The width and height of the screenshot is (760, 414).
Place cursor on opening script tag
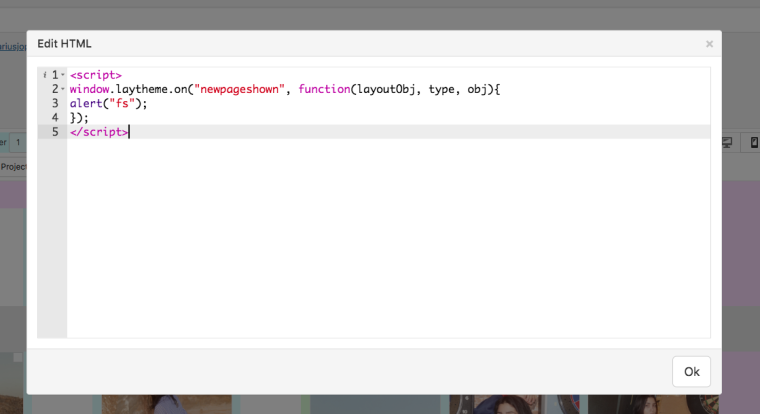pos(96,75)
